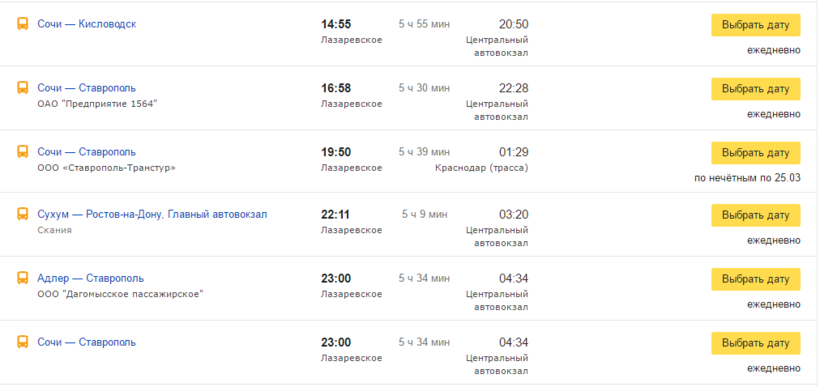This screenshot has width=820, height=387.
Task: Select Выбрать дату for the 22:11 trip
Action: click(x=756, y=215)
